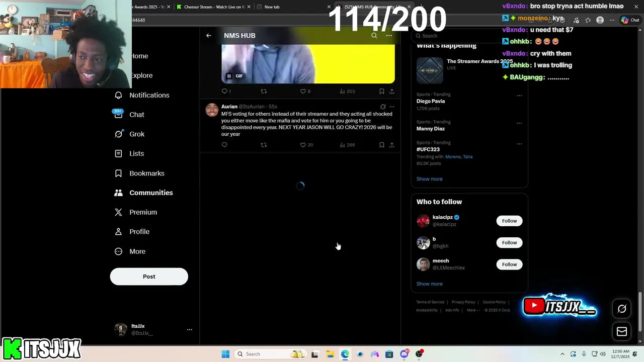
Task: Open Cookie Policy footer link
Action: pyautogui.click(x=494, y=302)
